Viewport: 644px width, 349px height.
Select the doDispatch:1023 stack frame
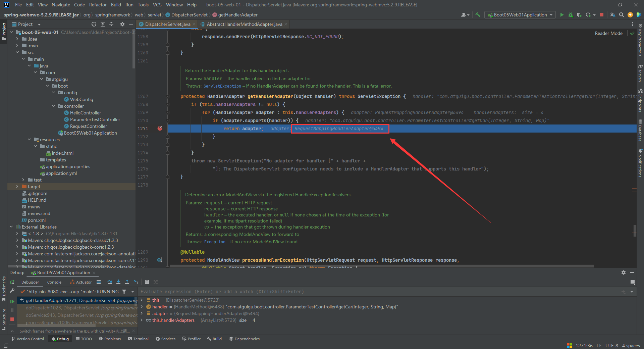[x=77, y=308]
